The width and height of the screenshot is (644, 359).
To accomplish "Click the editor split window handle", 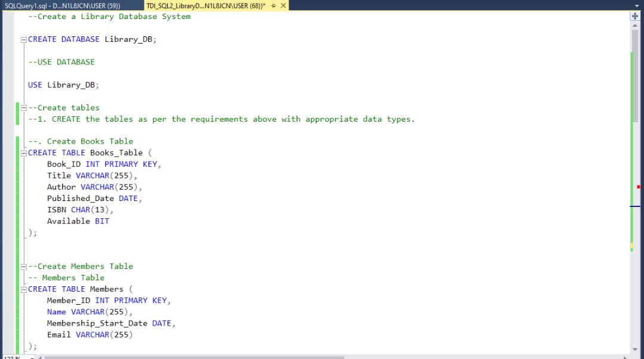I will coord(634,16).
